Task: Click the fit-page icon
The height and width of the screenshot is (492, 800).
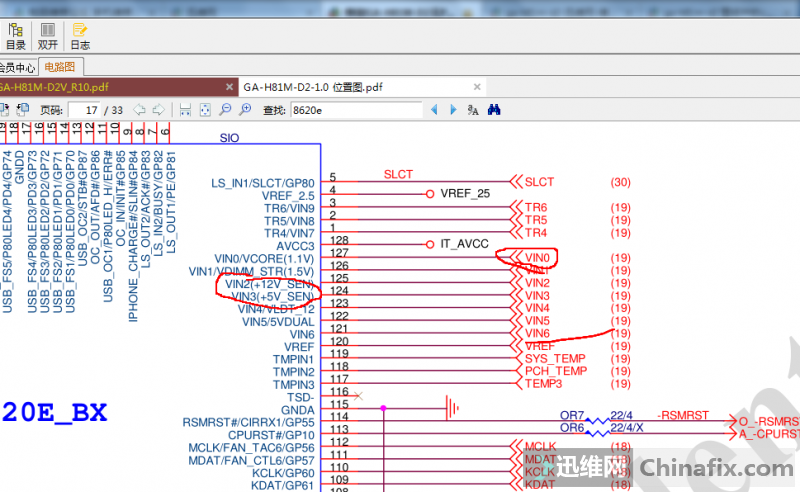Action: click(x=205, y=110)
